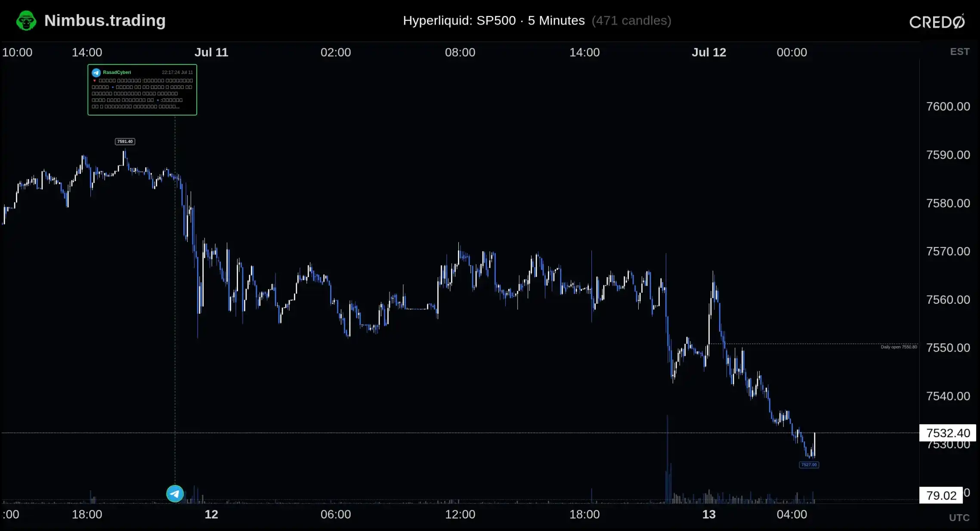Click the RasadCyberi channel name
The image size is (980, 531).
click(117, 72)
